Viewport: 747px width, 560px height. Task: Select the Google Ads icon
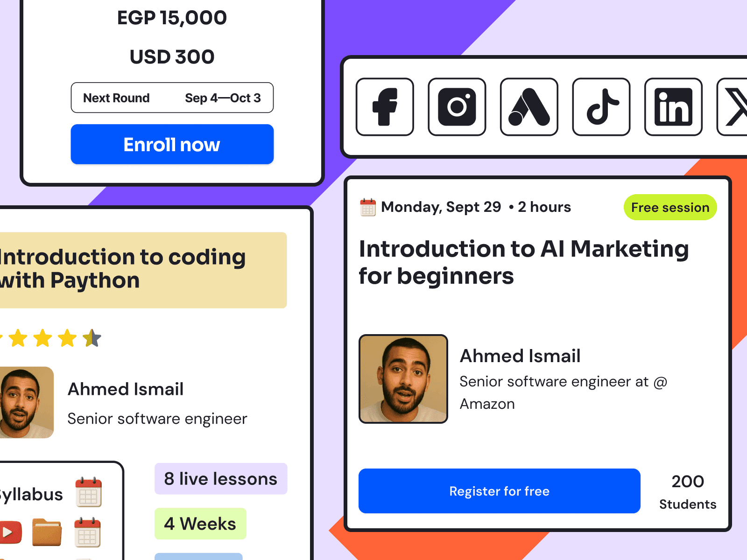[x=529, y=107]
